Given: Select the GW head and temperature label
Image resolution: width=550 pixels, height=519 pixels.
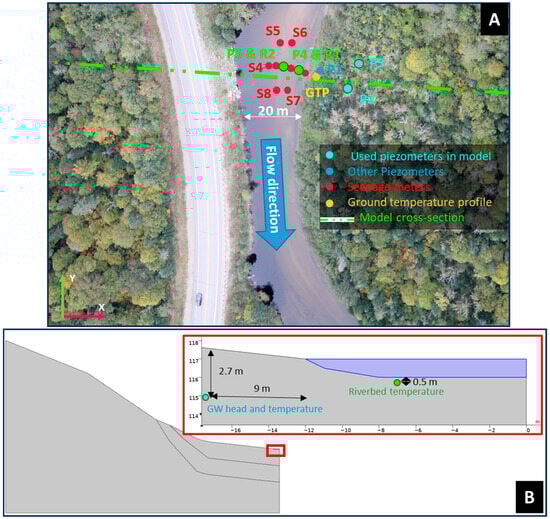Looking at the screenshot, I should tap(265, 409).
